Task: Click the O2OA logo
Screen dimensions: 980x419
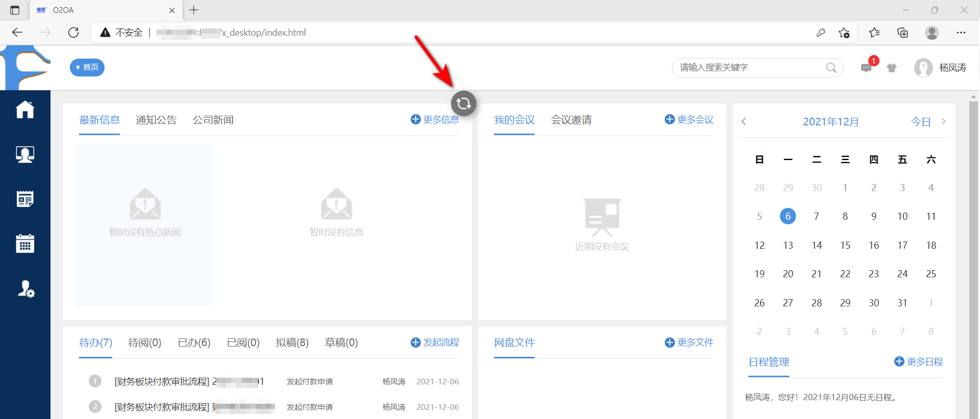Action: (26, 68)
